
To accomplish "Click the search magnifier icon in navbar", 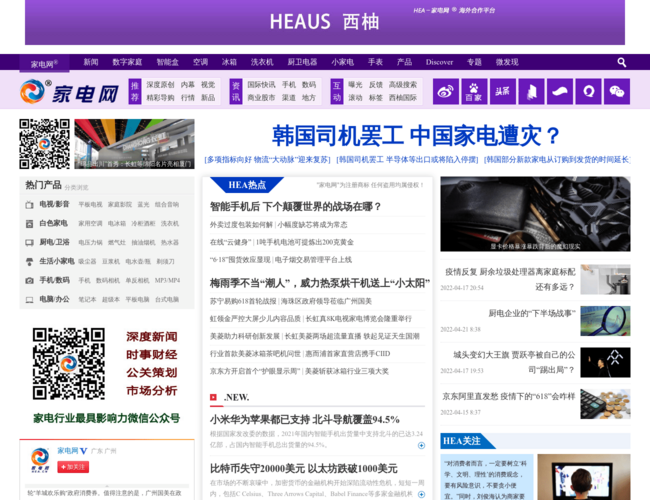I will tap(621, 62).
